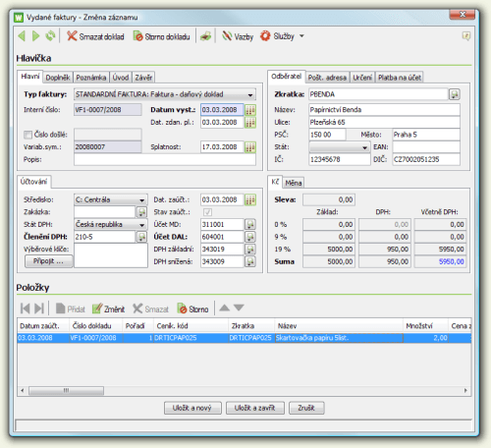Click the Smazat doklad delete icon

[72, 36]
